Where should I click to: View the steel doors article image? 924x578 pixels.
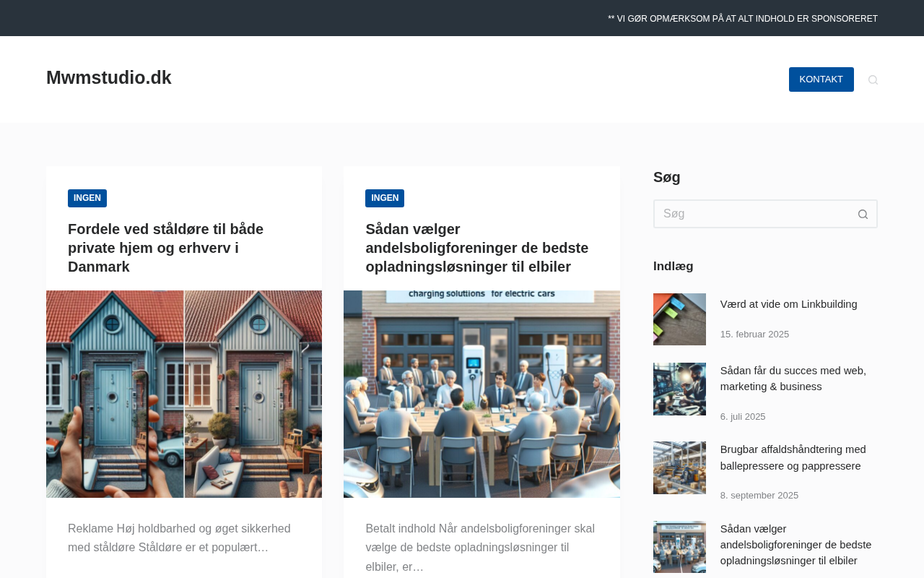pyautogui.click(x=184, y=394)
